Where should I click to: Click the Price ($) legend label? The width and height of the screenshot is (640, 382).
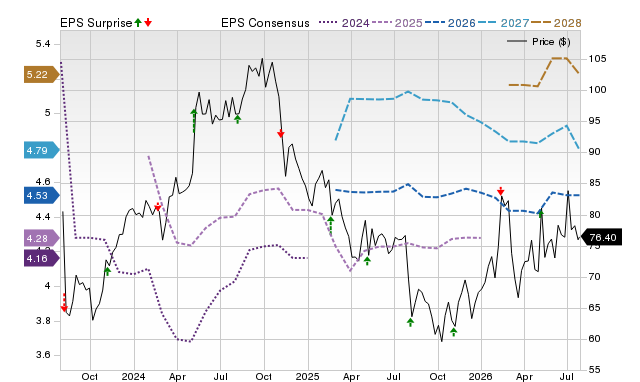[x=551, y=42]
